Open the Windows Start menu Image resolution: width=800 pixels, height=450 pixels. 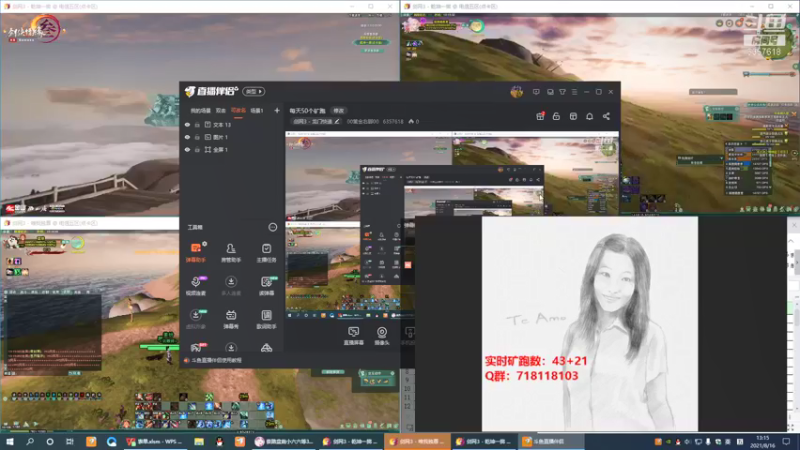pyautogui.click(x=9, y=441)
